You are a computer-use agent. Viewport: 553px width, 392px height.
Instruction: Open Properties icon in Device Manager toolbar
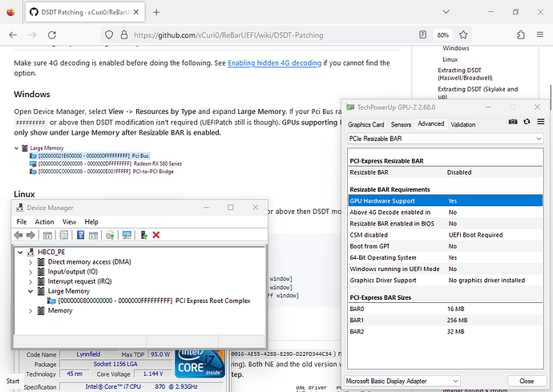pos(64,235)
